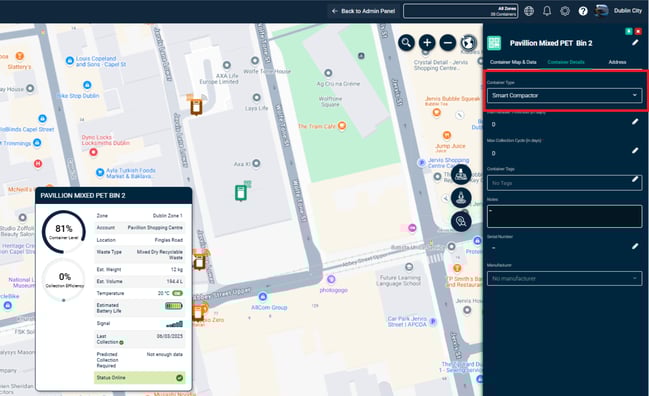649x396 pixels.
Task: Open the No manufacturer dropdown
Action: (x=564, y=278)
